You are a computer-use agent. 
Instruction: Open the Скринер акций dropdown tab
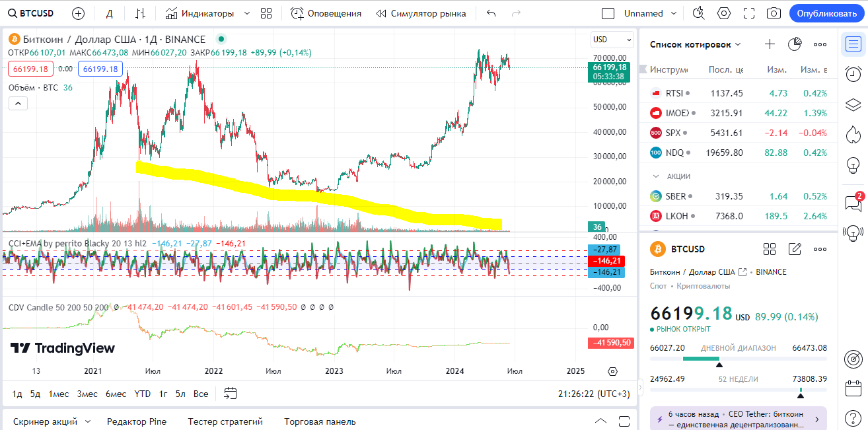[52, 421]
